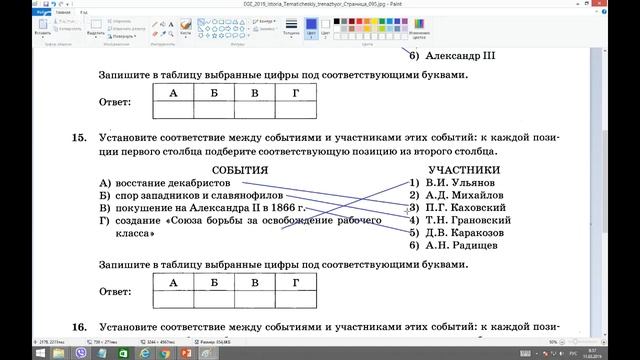Redo action in quick access toolbar
Viewport: 640px width, 360px height.
tap(61, 4)
